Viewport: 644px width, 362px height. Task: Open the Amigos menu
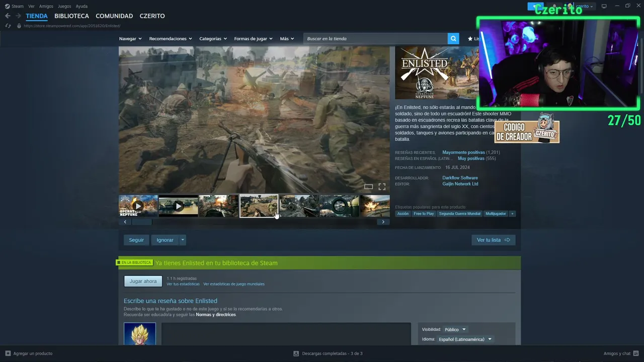[x=46, y=6]
